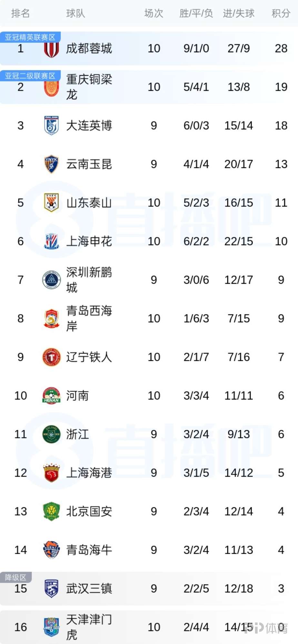Viewport: 298px width, 644px height.
Task: Click the 山东泰山 club crest
Action: click(51, 203)
